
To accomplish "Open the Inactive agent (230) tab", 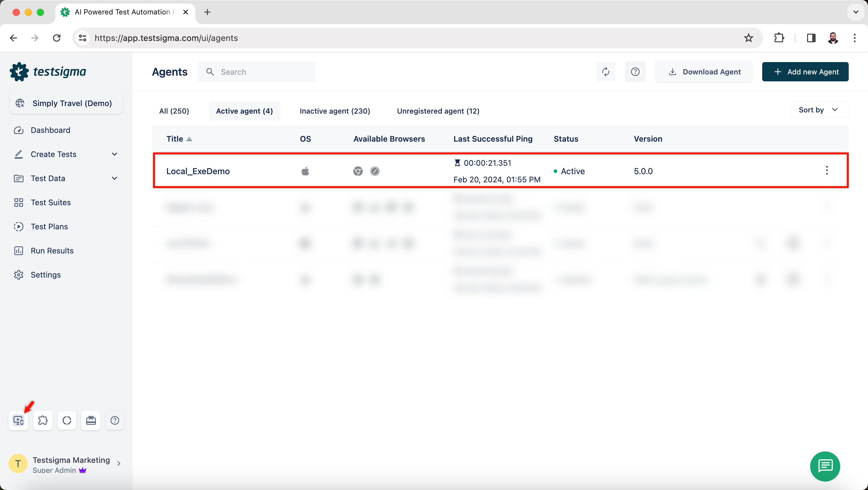I will 335,111.
